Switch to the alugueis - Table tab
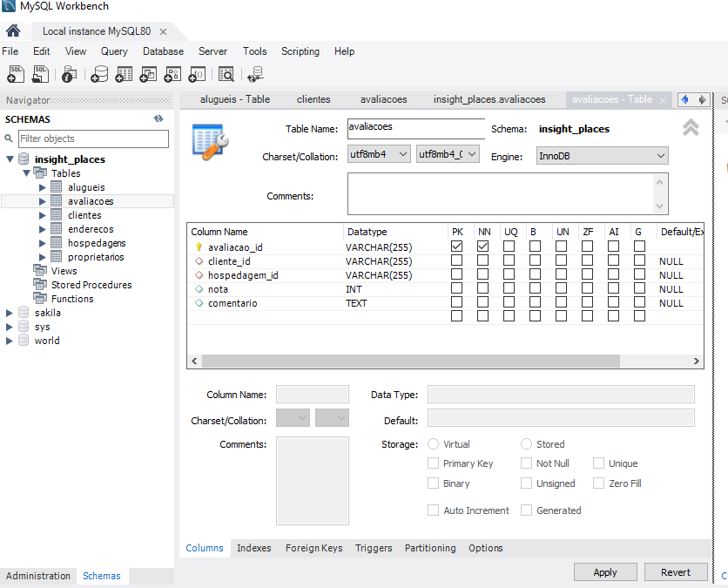The height and width of the screenshot is (588, 728). click(235, 99)
